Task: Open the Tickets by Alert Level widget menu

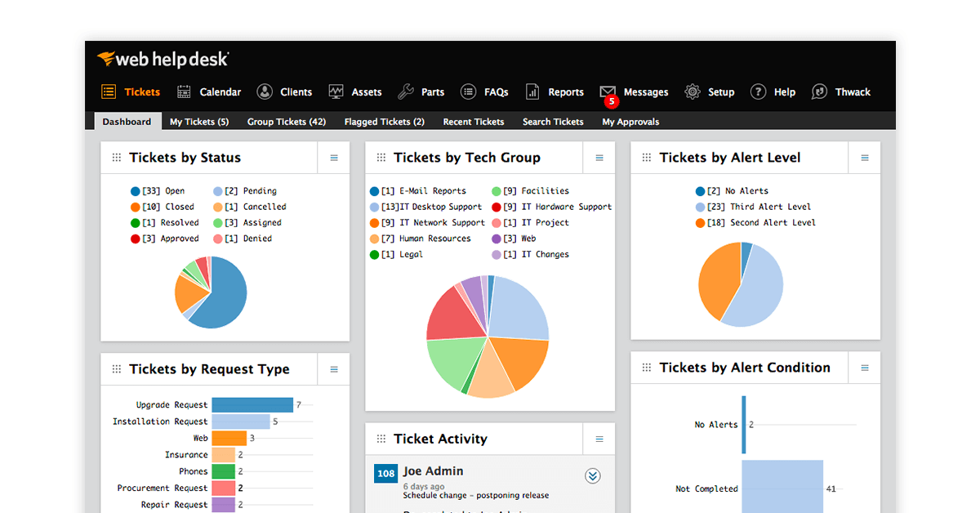Action: [865, 158]
